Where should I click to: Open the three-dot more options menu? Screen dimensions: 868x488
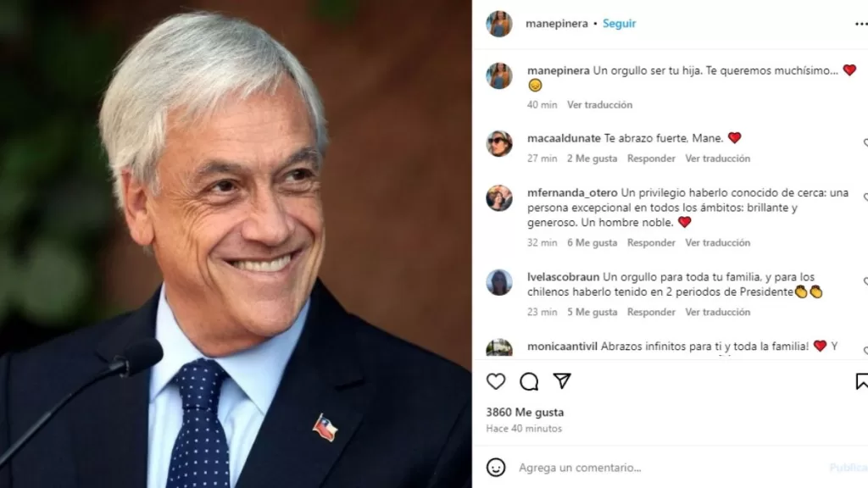click(861, 24)
